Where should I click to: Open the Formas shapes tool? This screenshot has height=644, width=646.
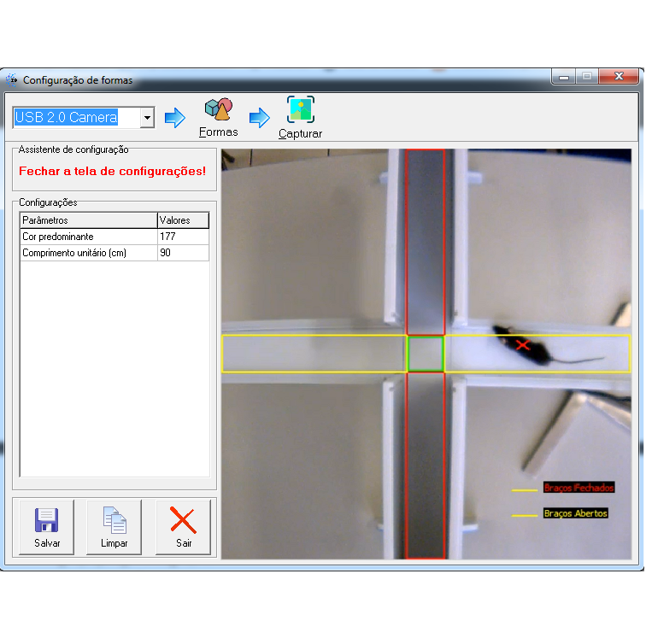218,117
